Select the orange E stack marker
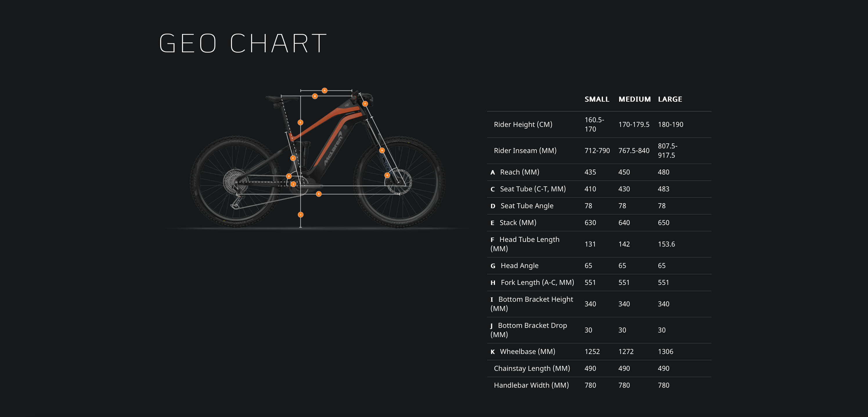The height and width of the screenshot is (417, 868). coord(300,122)
